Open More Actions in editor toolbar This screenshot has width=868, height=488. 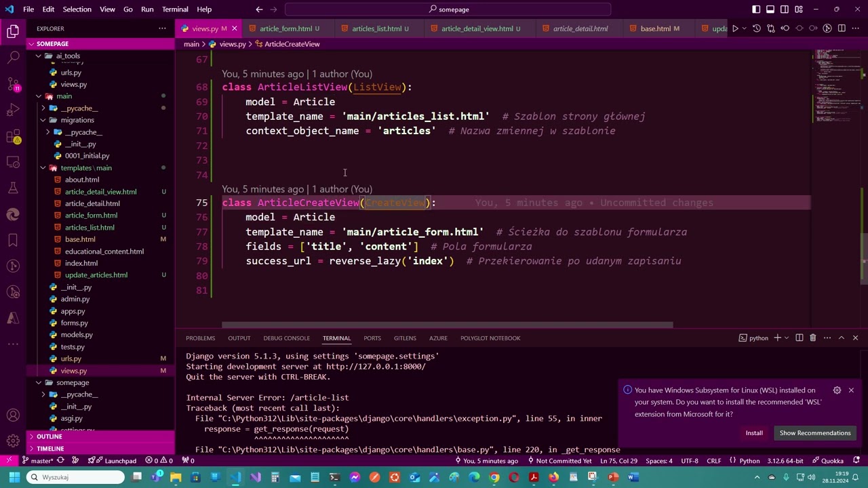click(856, 28)
